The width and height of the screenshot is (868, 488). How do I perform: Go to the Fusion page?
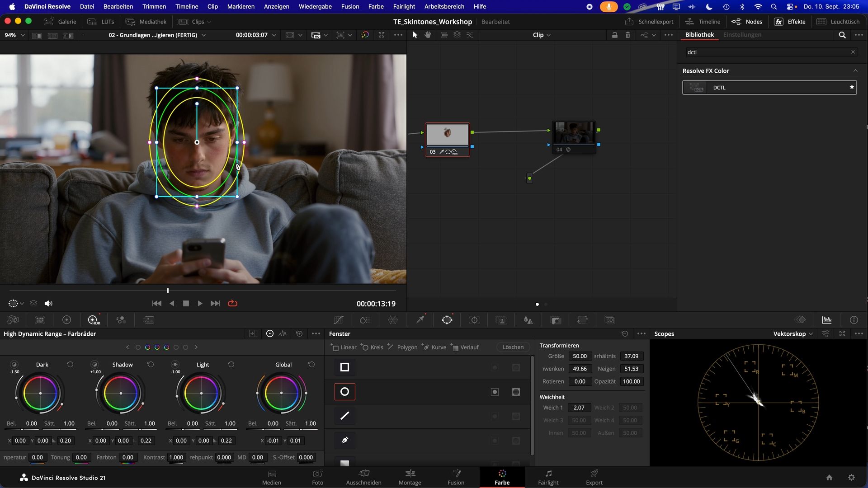coord(456,477)
